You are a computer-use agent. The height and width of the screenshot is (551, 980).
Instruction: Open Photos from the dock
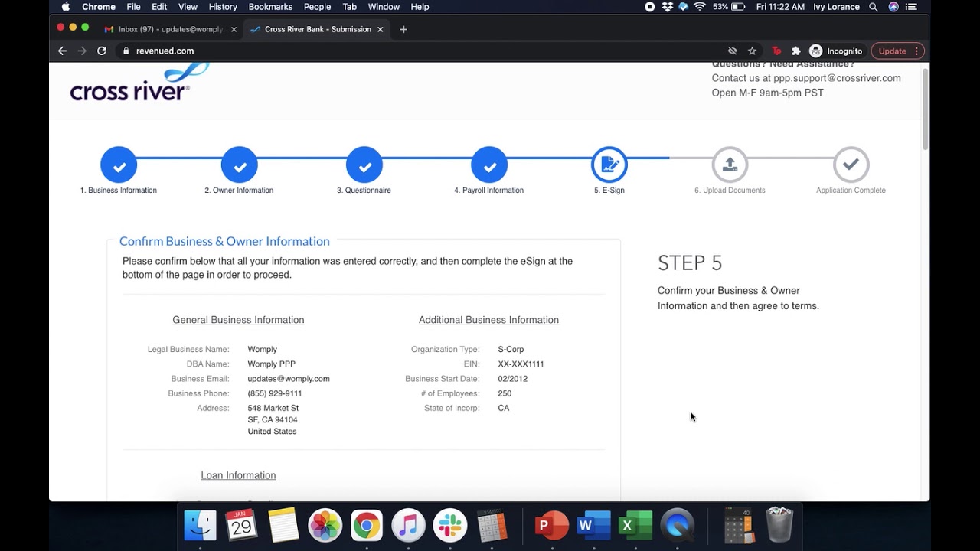(325, 526)
